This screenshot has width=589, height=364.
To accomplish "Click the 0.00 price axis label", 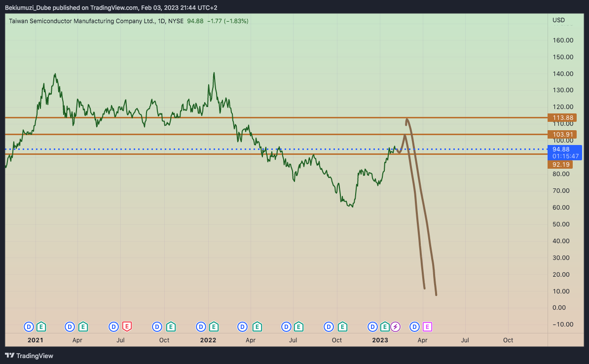I will pos(559,308).
